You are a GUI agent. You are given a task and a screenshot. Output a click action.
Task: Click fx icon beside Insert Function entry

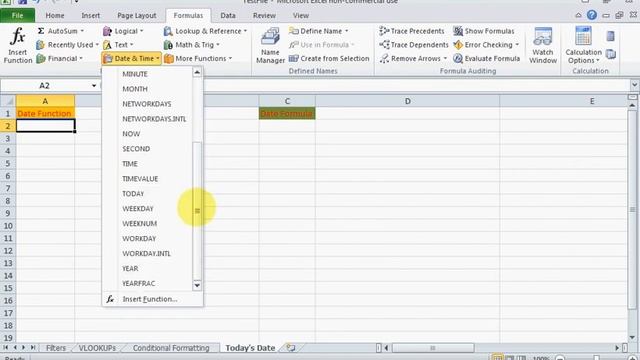tap(110, 299)
